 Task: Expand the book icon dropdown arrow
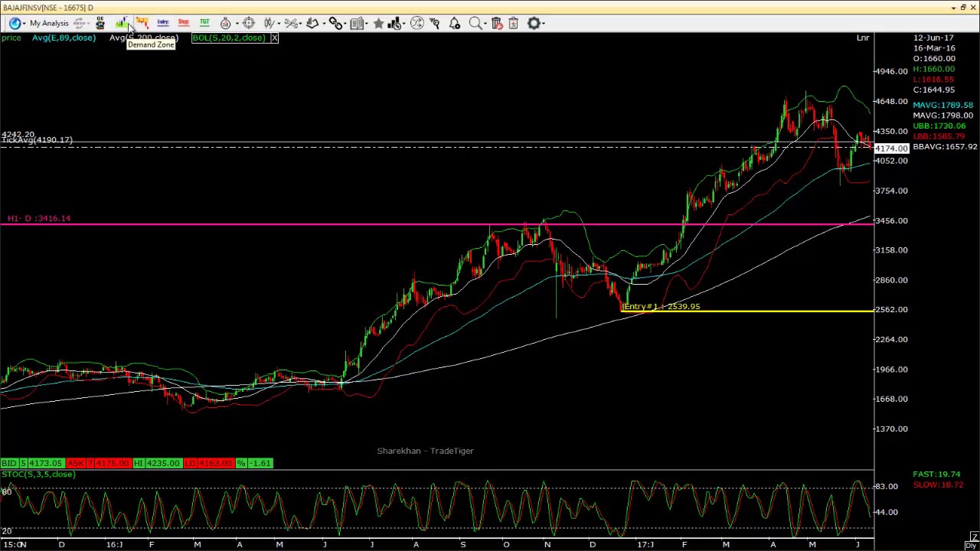367,23
